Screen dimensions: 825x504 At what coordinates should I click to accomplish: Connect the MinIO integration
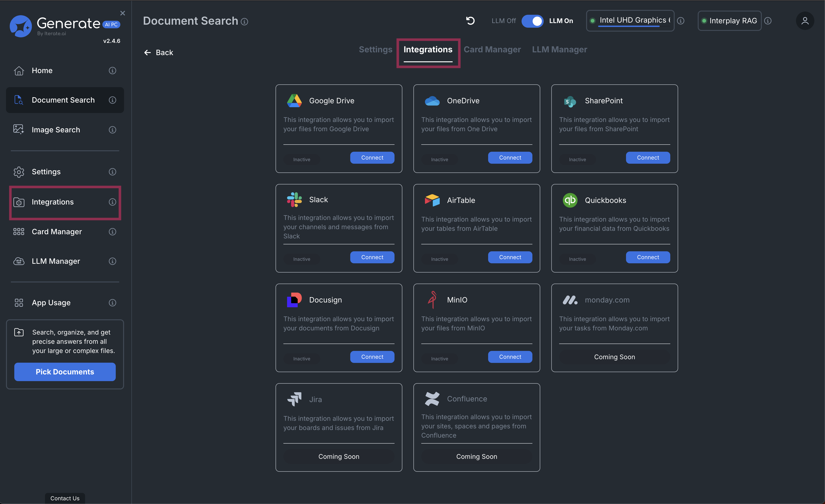tap(510, 357)
